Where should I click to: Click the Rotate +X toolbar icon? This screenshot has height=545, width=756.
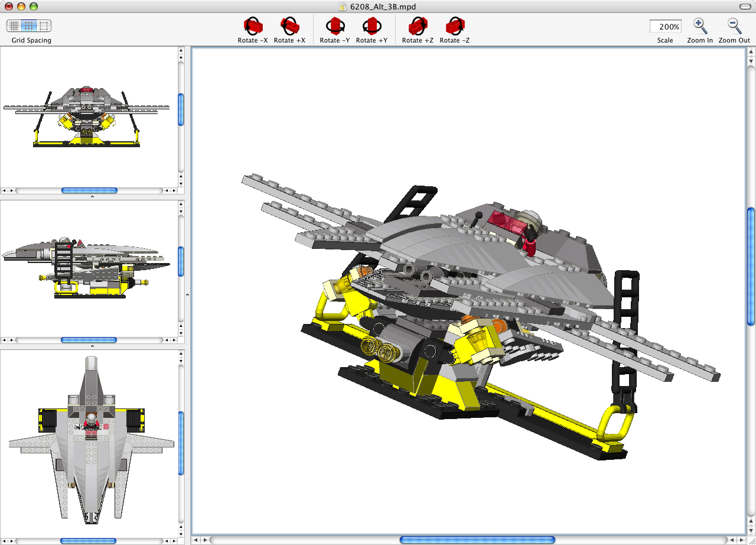coord(289,25)
